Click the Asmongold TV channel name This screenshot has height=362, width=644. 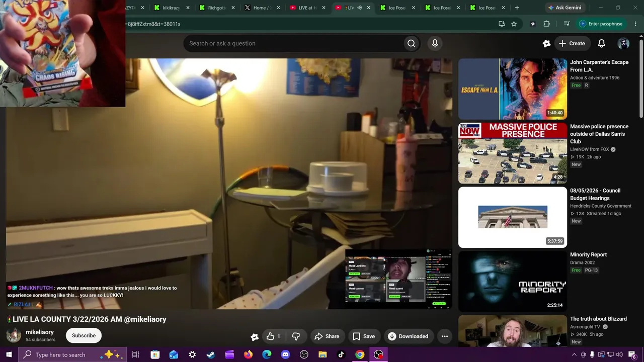click(x=585, y=327)
